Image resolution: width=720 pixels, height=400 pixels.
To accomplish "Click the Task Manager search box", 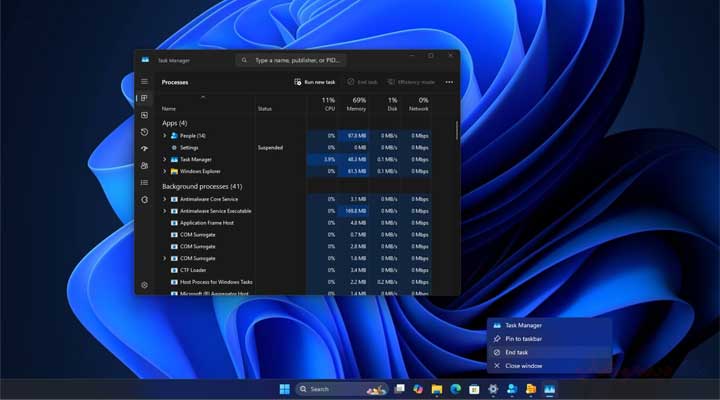I will pyautogui.click(x=291, y=60).
